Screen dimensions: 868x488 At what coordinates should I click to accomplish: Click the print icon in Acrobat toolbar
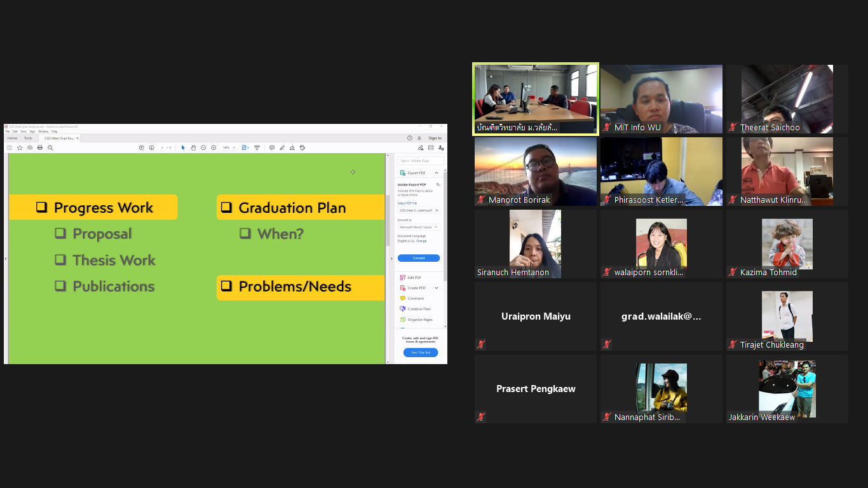click(40, 147)
